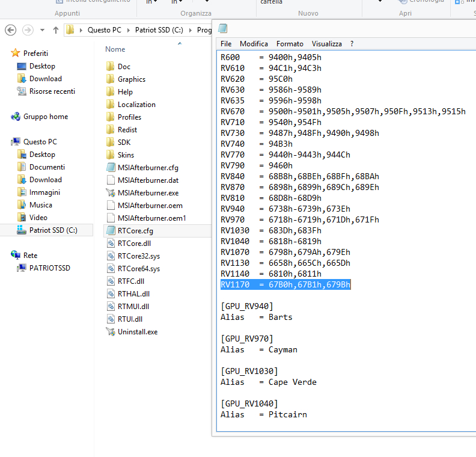
Task: Click Questo PC in the address breadcrumb
Action: coord(104,30)
